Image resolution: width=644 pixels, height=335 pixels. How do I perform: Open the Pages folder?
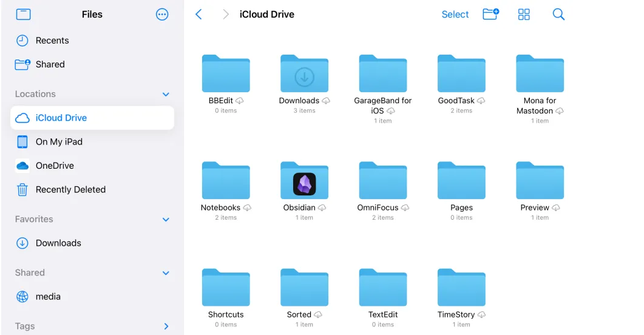click(x=462, y=181)
